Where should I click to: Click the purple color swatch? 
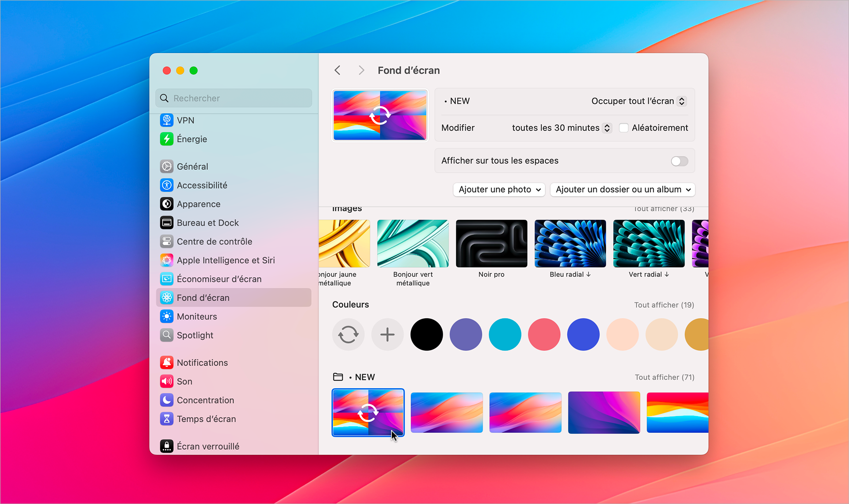tap(466, 334)
